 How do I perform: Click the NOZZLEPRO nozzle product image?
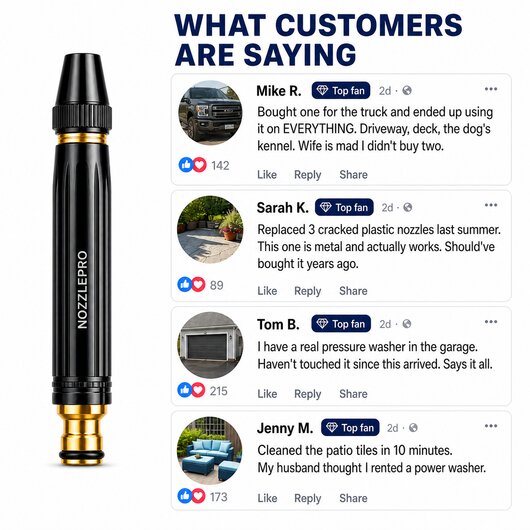pos(82,260)
